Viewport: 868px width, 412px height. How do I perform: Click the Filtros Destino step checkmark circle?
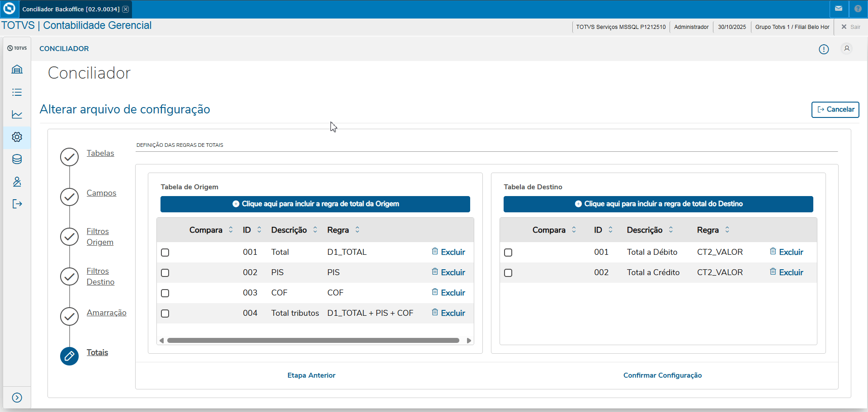69,276
